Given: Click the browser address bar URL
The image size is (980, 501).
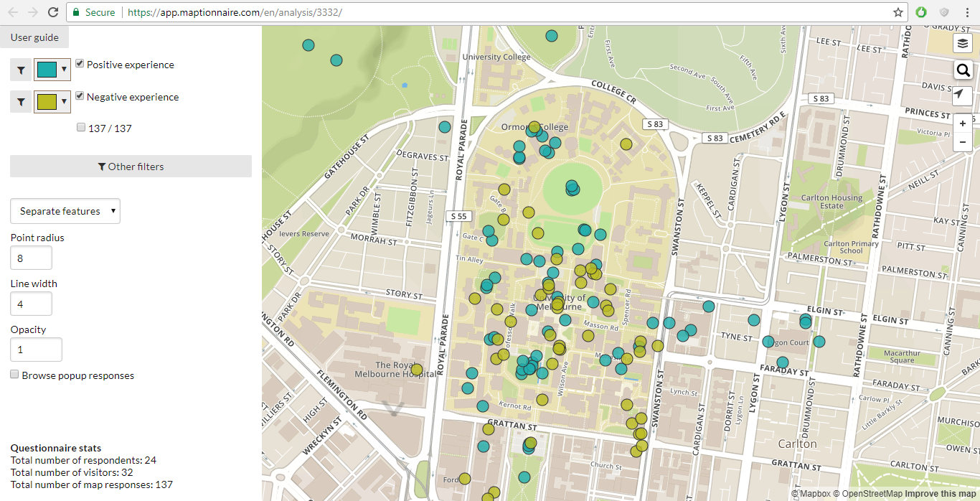Looking at the screenshot, I should click(x=235, y=12).
